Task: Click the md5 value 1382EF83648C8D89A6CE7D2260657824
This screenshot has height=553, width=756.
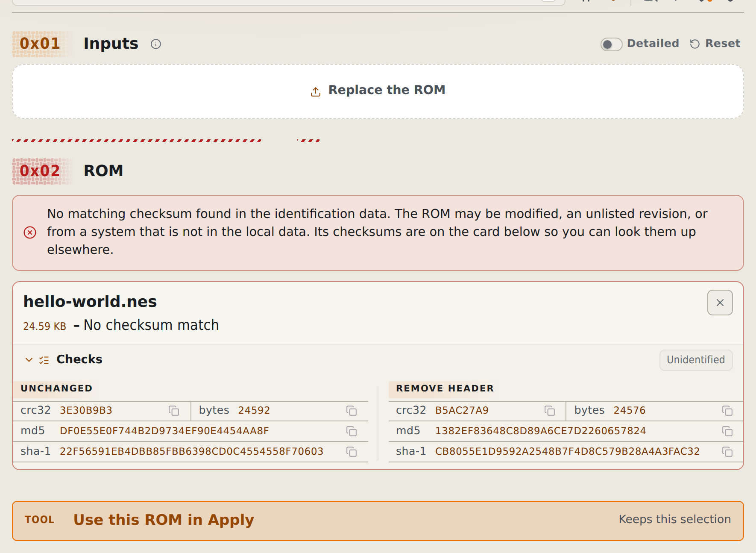Action: point(540,431)
